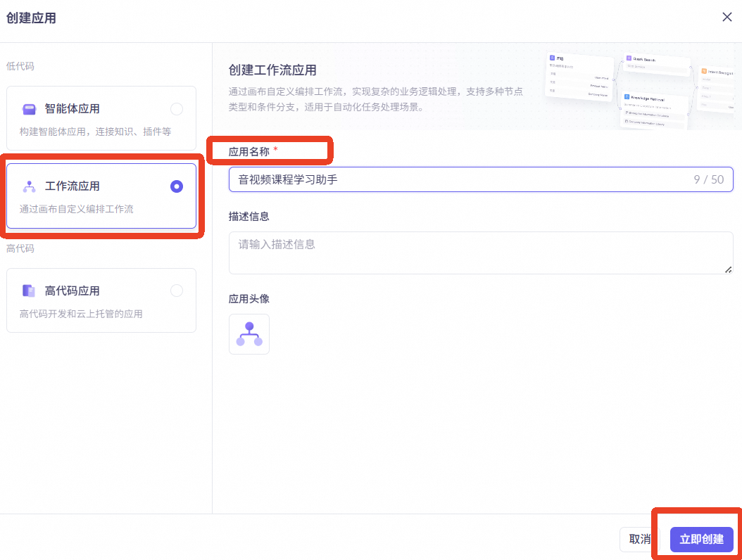Click the 应用头像 workflow avatar thumbnail
The height and width of the screenshot is (560, 742).
(249, 334)
